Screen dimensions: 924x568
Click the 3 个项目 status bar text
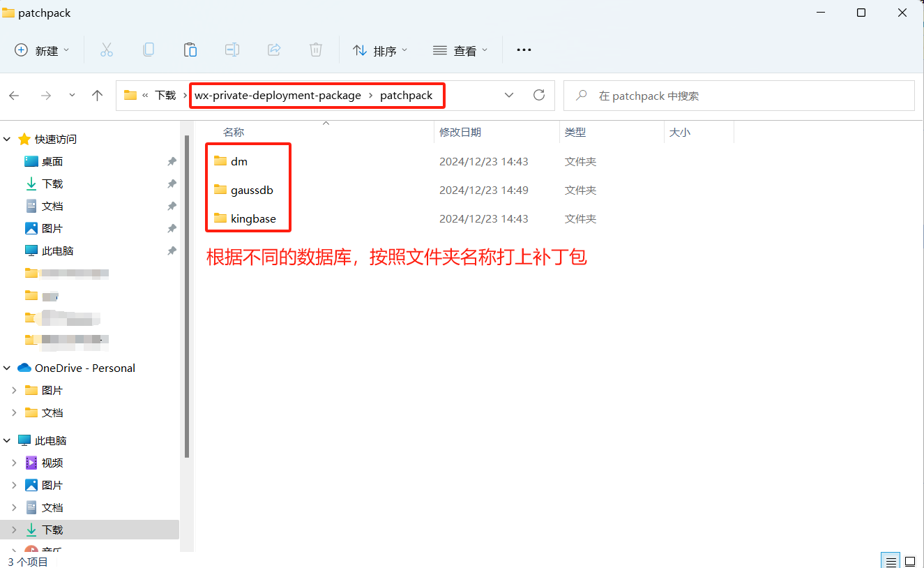coord(28,561)
